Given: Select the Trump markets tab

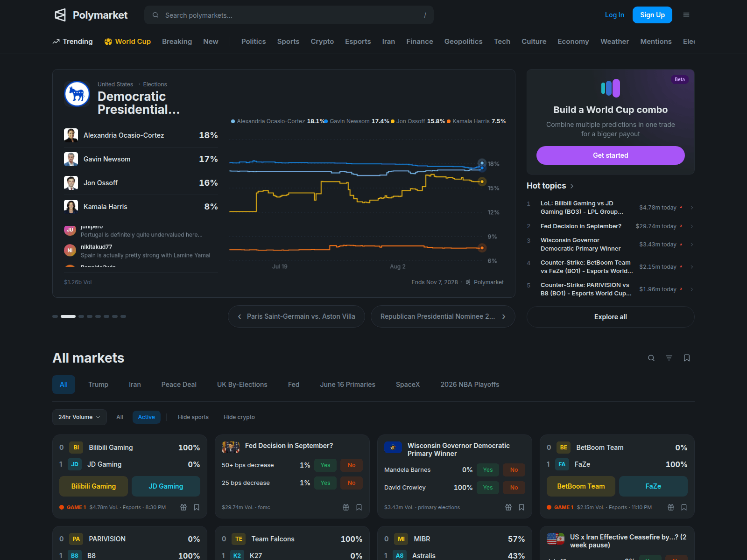Looking at the screenshot, I should pyautogui.click(x=99, y=385).
